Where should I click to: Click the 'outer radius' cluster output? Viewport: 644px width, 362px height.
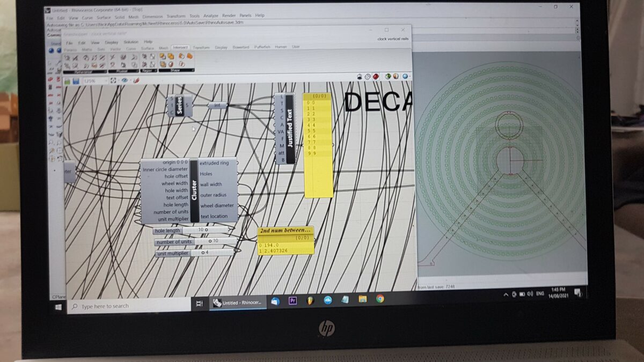pos(213,195)
